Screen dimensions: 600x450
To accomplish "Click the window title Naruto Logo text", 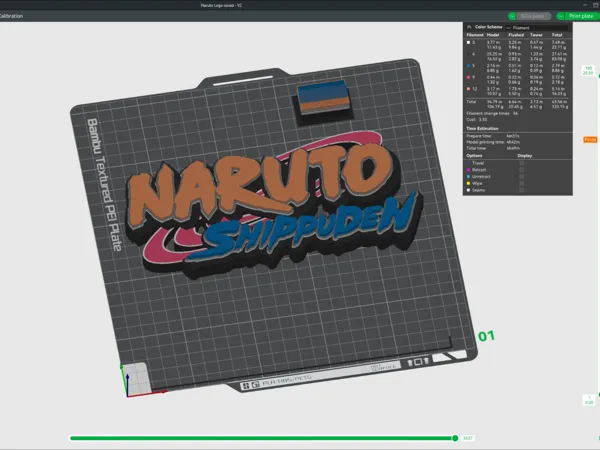I will click(x=221, y=5).
